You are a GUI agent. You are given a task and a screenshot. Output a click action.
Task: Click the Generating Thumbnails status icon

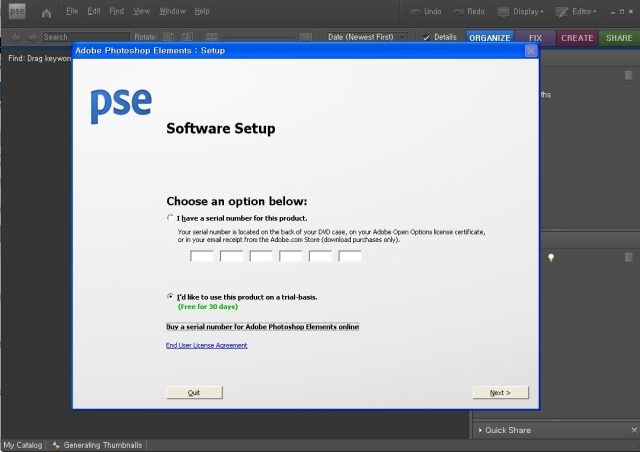(56, 445)
